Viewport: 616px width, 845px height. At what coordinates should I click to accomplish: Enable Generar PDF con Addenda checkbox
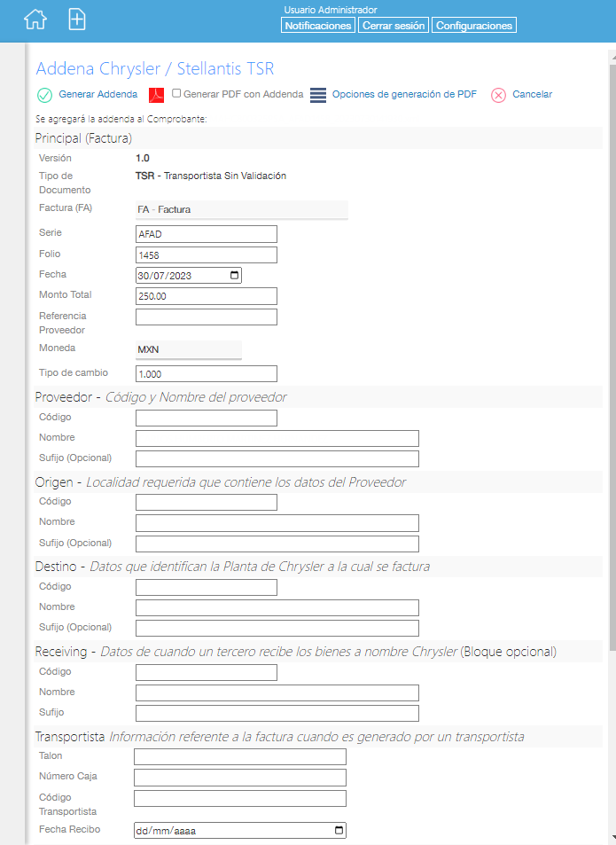click(176, 93)
